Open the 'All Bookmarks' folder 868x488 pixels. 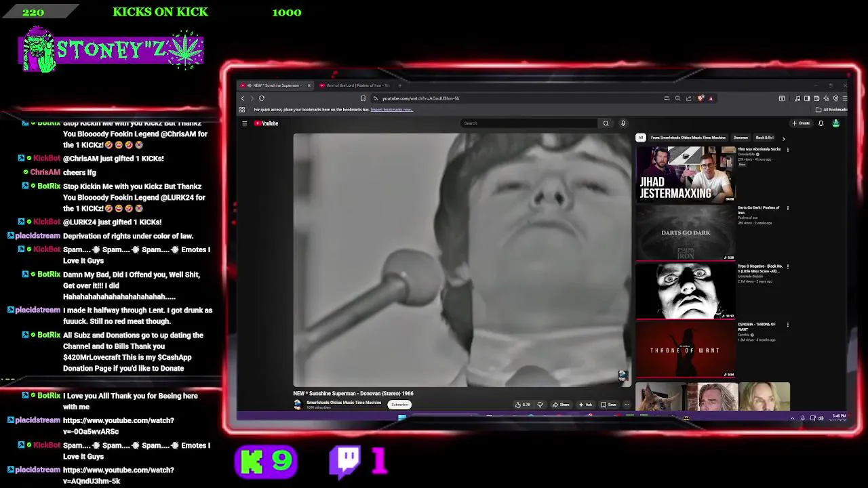click(831, 110)
